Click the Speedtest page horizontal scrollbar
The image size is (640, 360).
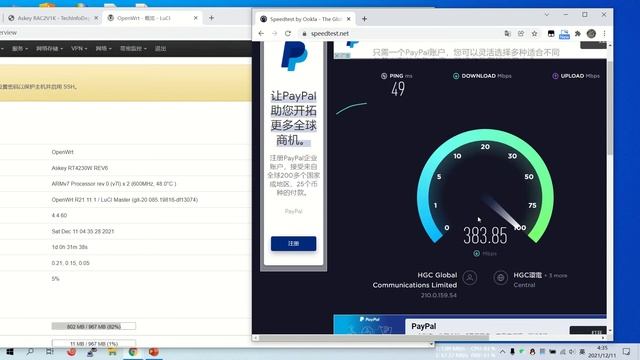tap(373, 338)
